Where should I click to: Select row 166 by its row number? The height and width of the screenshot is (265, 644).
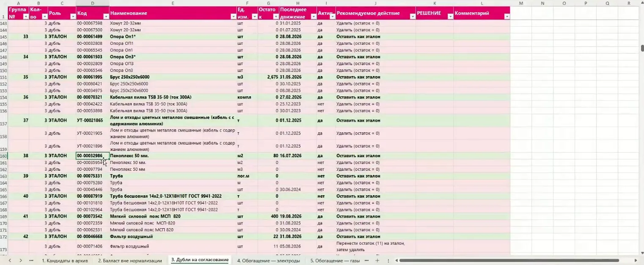coord(4,196)
